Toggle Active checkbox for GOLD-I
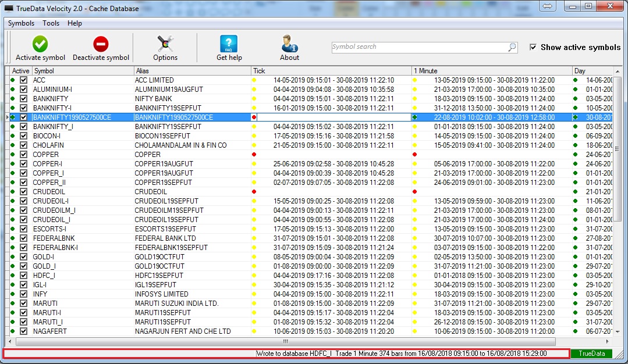This screenshot has width=628, height=364. pyautogui.click(x=24, y=257)
